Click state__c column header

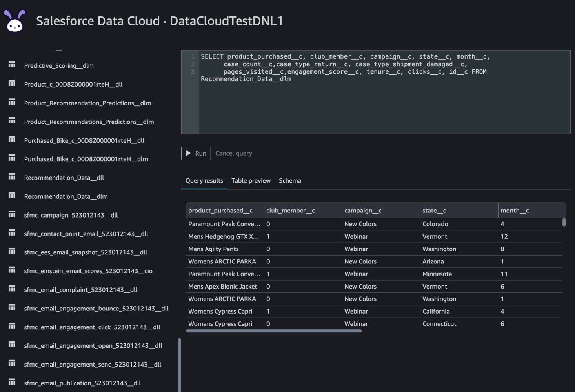click(x=459, y=211)
